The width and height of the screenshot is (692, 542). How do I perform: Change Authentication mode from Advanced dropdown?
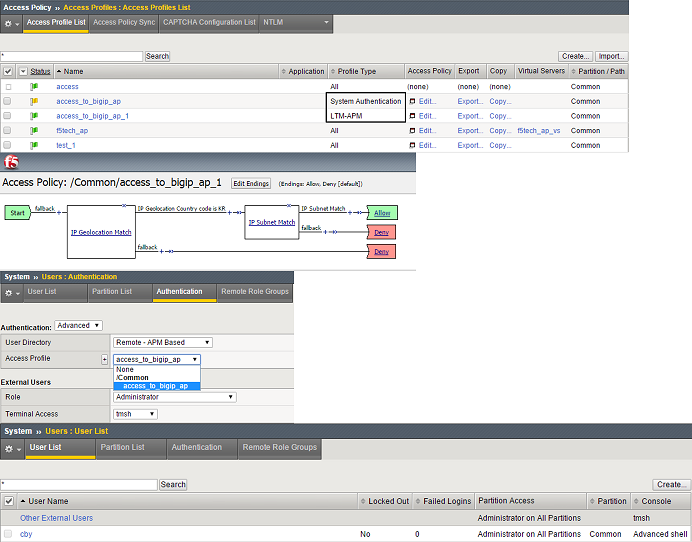pyautogui.click(x=79, y=325)
